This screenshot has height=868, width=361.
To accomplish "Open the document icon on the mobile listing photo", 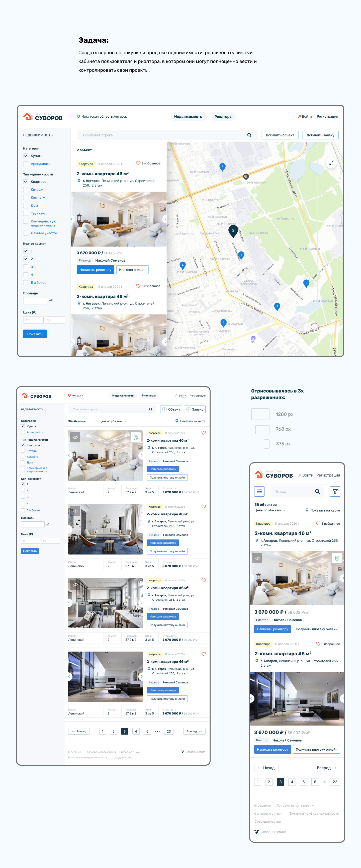I will (x=337, y=559).
